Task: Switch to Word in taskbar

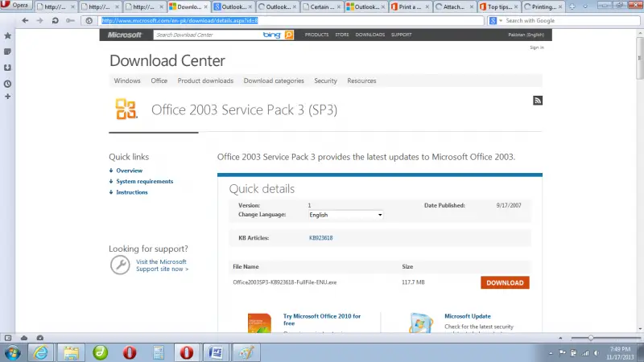Action: tap(216, 352)
